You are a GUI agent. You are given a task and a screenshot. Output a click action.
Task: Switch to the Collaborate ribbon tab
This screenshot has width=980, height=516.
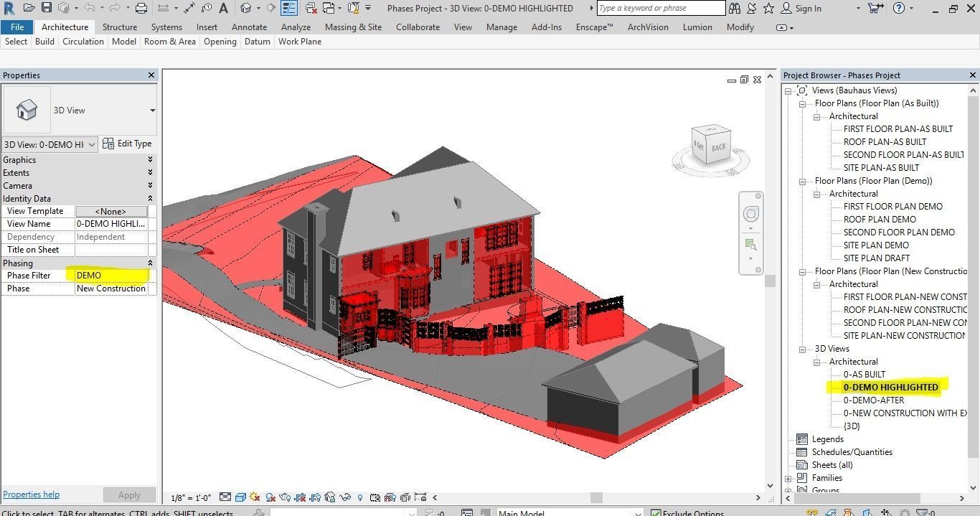(418, 27)
